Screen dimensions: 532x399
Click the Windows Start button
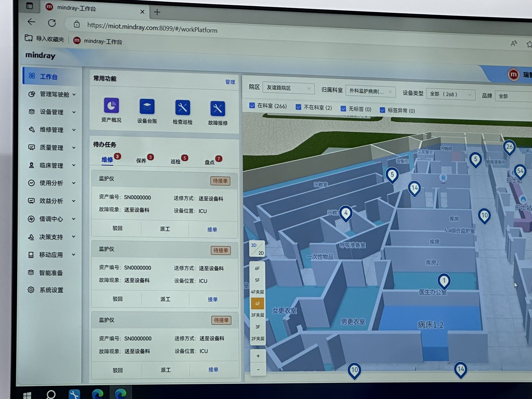27,395
